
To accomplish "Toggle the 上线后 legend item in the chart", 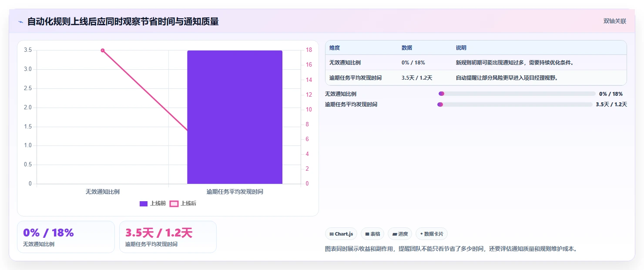I will coord(183,203).
